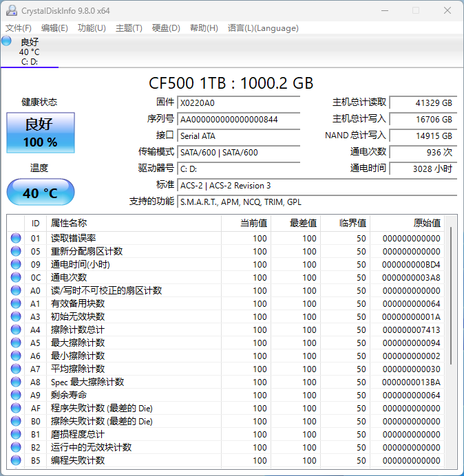Viewport: 464px width, 476px height.
Task: Click status orb for row 0C 通电次数
Action: [16, 277]
